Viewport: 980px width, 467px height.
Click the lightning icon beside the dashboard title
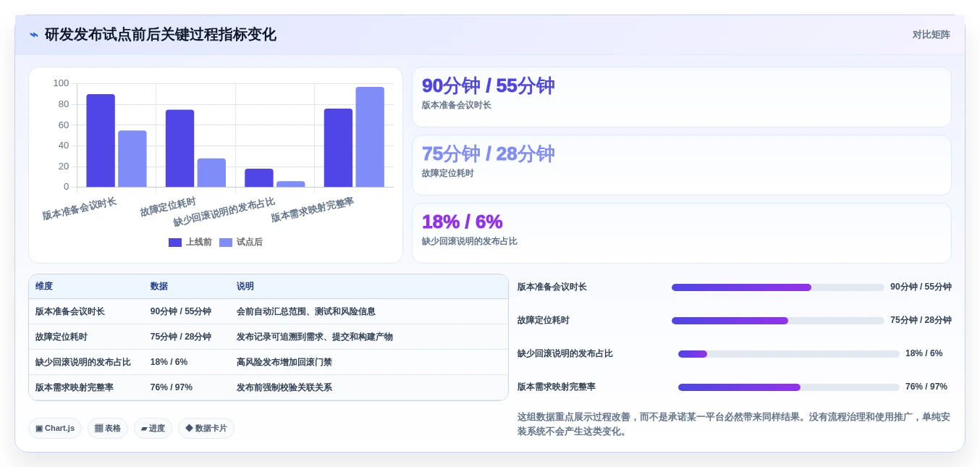(x=34, y=35)
